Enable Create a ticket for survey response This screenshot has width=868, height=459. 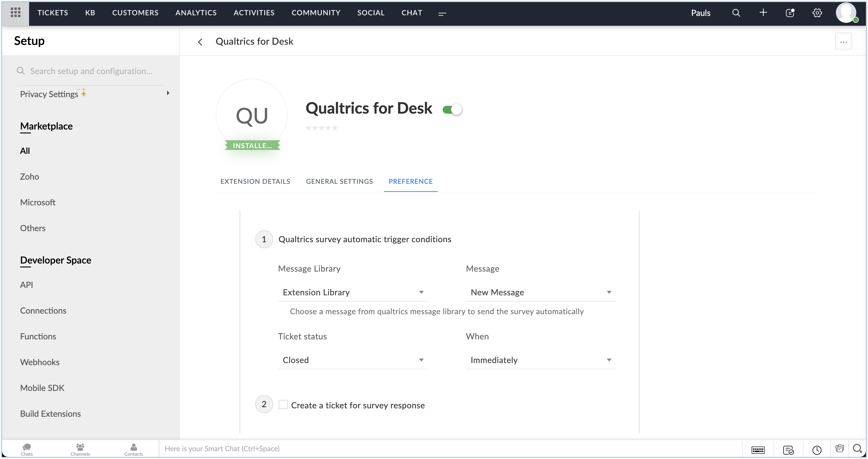point(283,404)
